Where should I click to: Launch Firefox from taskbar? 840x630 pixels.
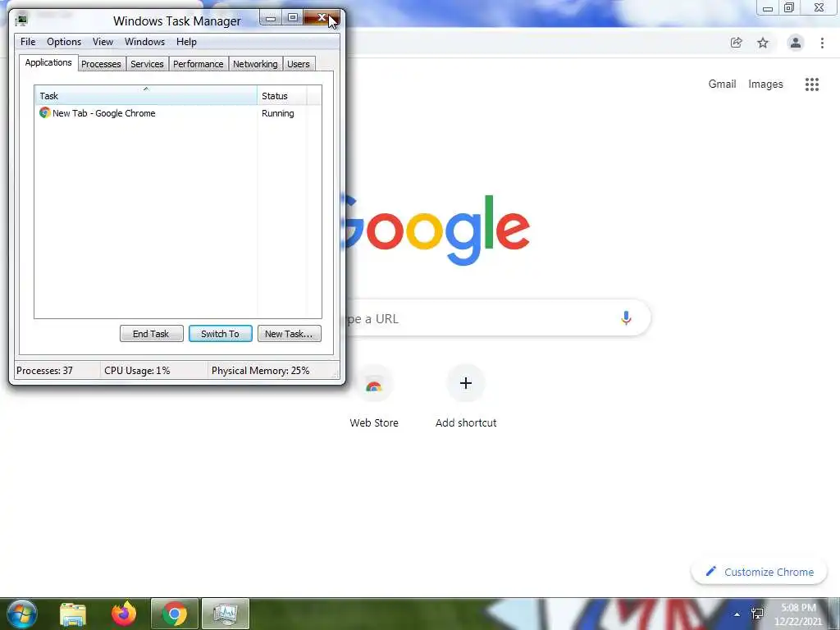pyautogui.click(x=124, y=614)
